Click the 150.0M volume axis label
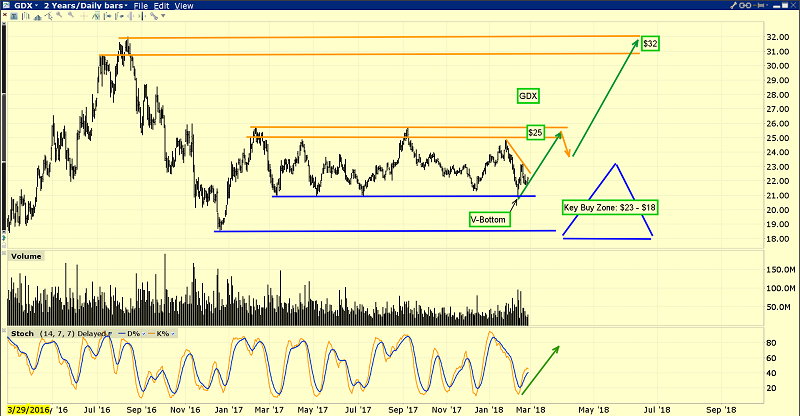The image size is (800, 416). 781,270
